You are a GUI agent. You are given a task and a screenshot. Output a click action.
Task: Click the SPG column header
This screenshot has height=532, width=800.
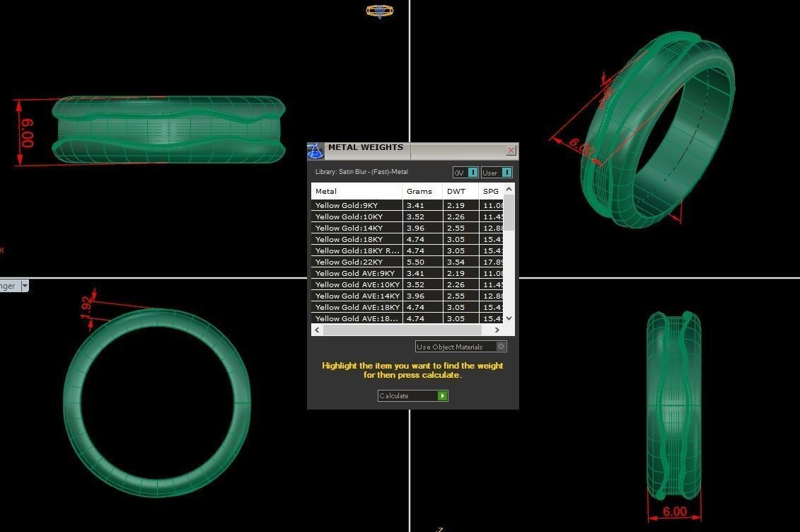click(x=491, y=191)
